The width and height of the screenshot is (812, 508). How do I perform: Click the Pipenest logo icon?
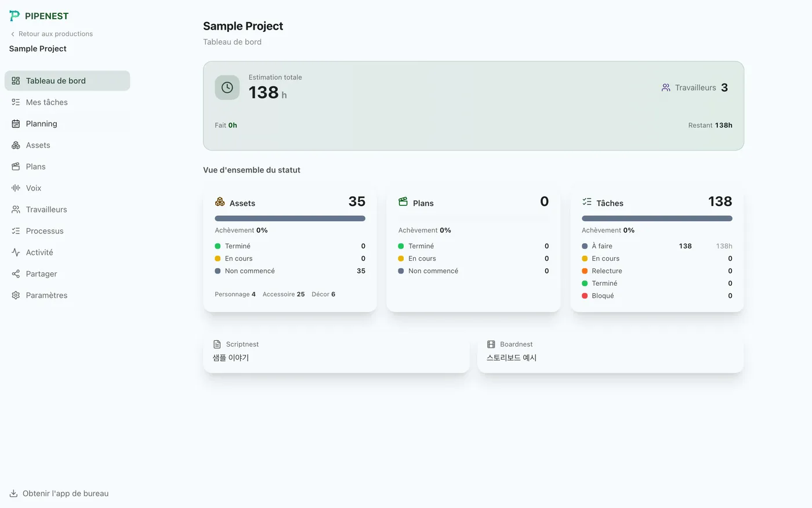click(14, 16)
